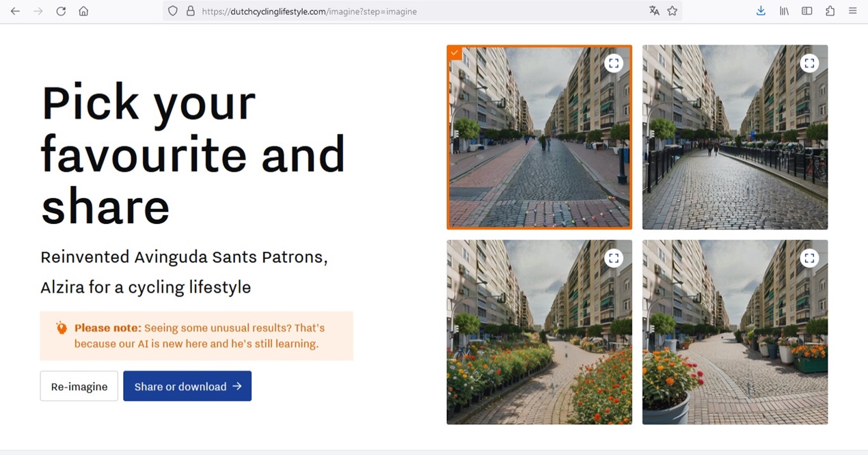Choose the bottom-right flower pot image
The image size is (868, 455).
click(735, 342)
